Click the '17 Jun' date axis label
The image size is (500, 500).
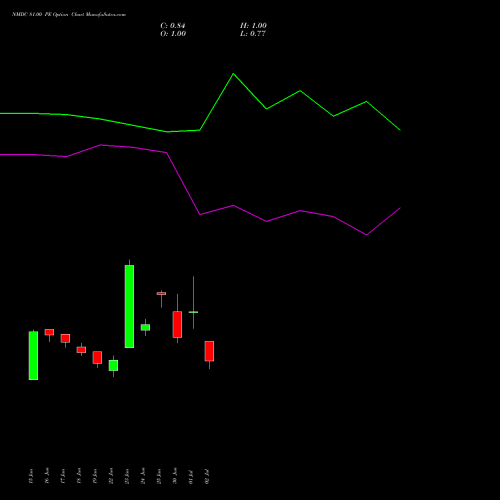(63, 476)
